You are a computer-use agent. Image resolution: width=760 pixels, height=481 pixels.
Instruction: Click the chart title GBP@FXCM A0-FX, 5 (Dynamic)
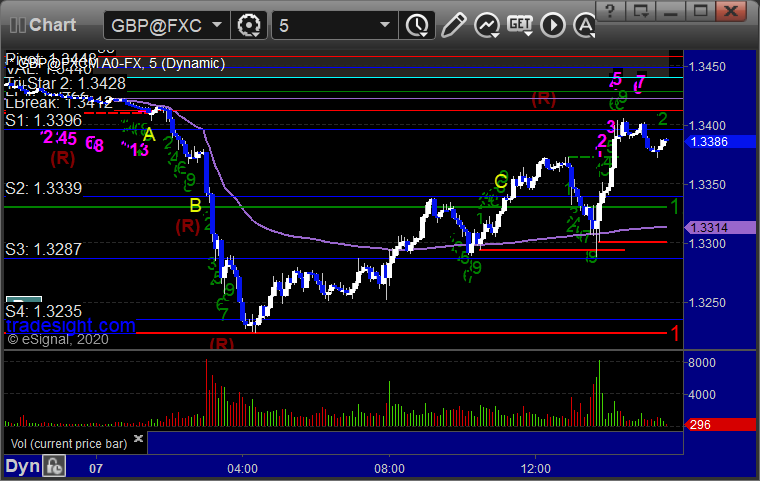click(121, 63)
